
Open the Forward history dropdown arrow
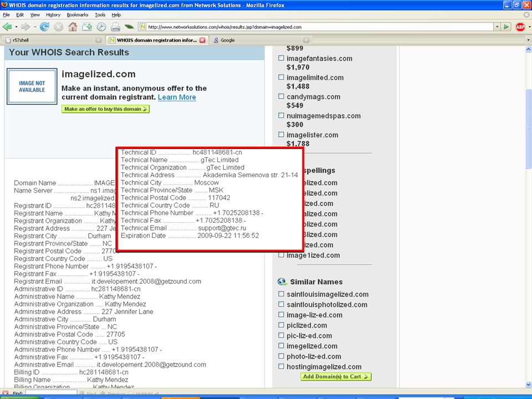(x=34, y=27)
